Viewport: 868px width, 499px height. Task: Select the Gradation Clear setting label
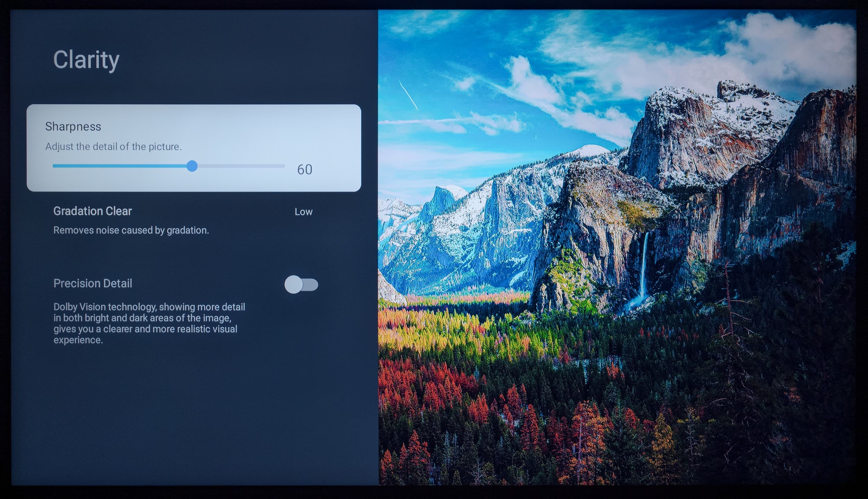[x=92, y=211]
